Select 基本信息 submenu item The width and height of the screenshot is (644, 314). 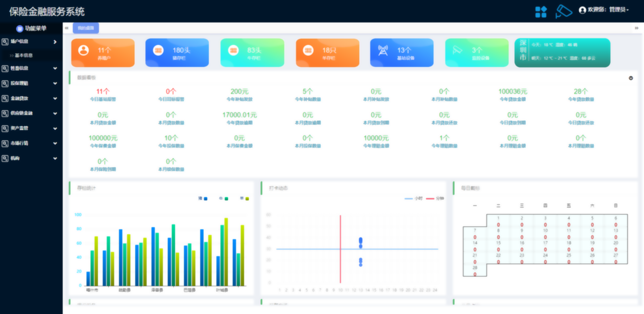click(x=23, y=55)
